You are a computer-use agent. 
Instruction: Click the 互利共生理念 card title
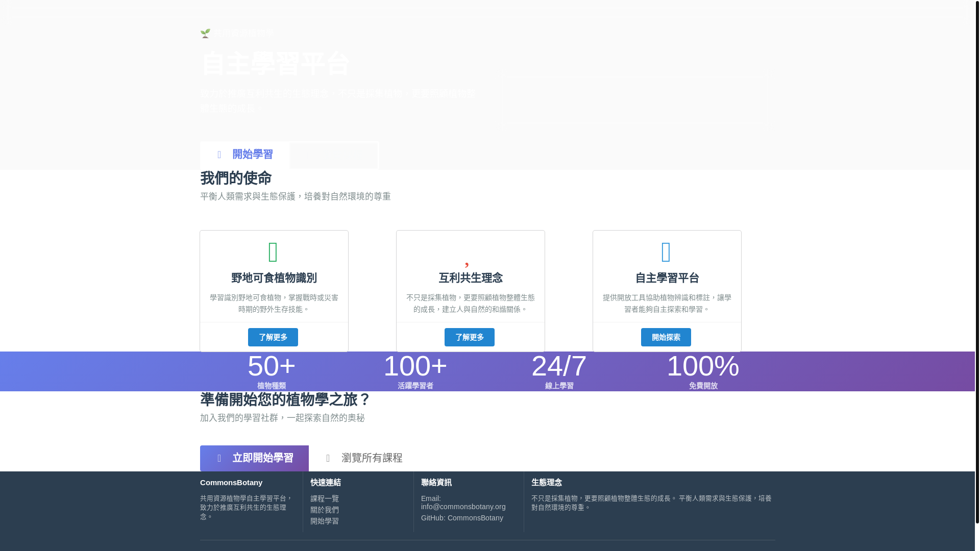[471, 278]
